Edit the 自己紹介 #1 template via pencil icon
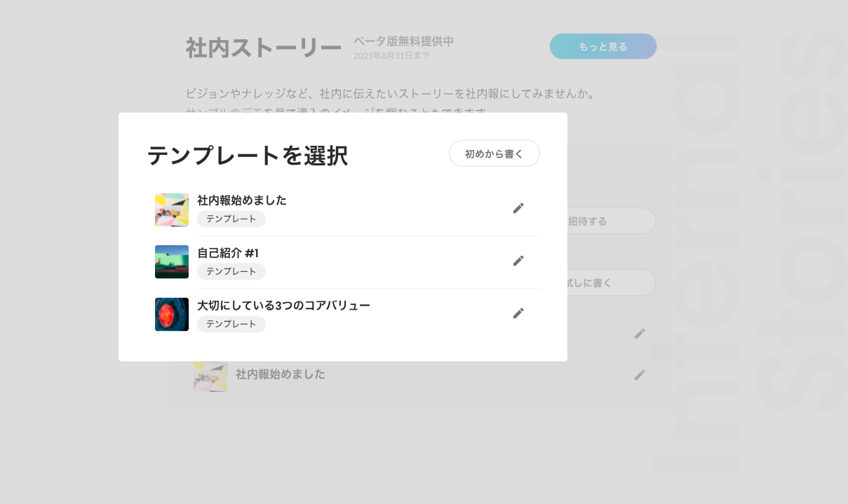The width and height of the screenshot is (848, 504). [518, 261]
